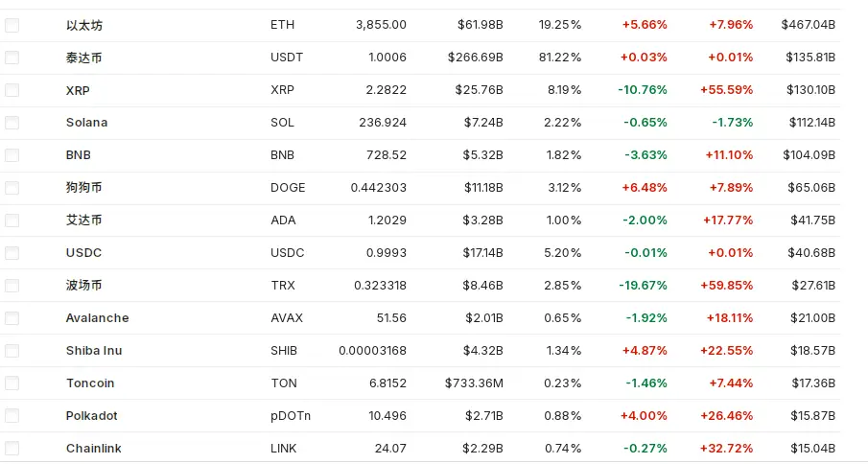Toggle checkbox next to 狗狗币
The image size is (868, 464).
tap(12, 188)
